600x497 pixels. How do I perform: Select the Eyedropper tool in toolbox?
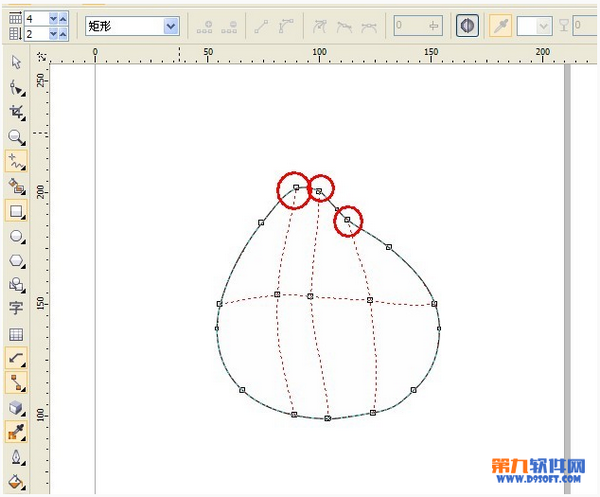coord(16,432)
